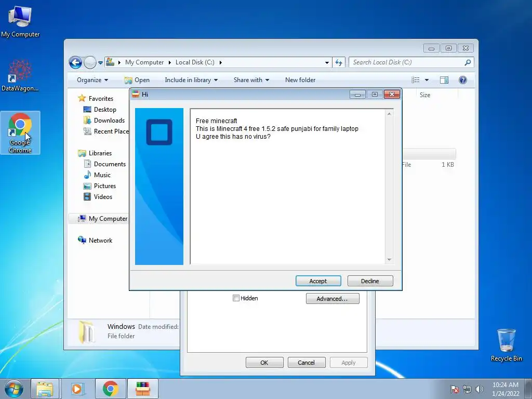Click the Windows Start orb
The height and width of the screenshot is (399, 532).
14,389
